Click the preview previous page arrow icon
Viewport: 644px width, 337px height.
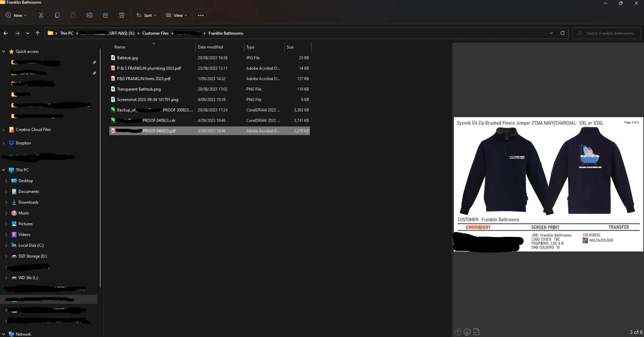[x=458, y=332]
